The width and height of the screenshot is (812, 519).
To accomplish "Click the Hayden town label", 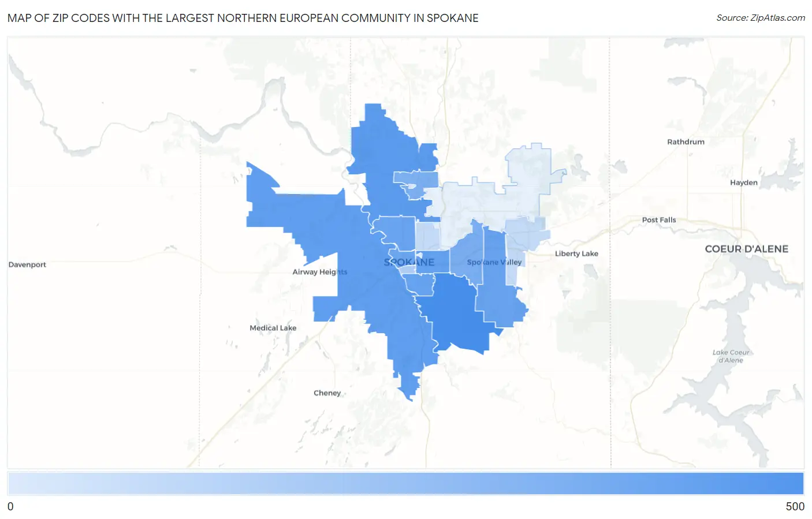I will pos(744,182).
